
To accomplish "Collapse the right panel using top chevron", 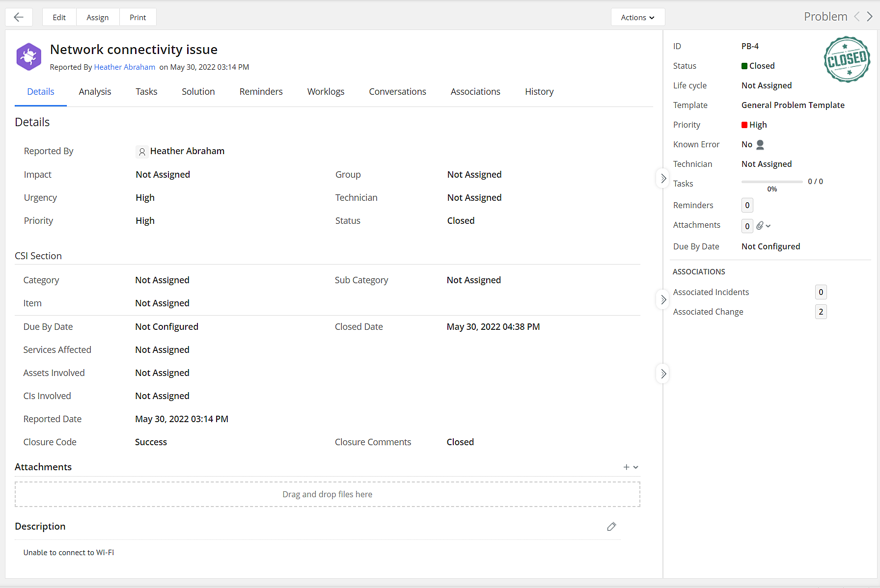I will click(663, 178).
